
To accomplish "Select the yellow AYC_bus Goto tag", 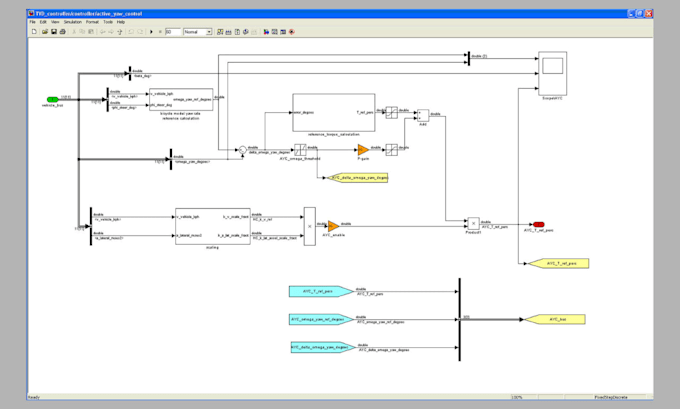I will coord(555,319).
